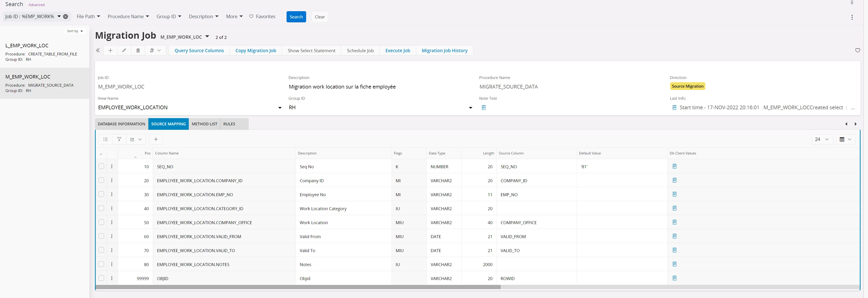Open Db Client Values icon for OBJID row
868x298 pixels.
675,278
